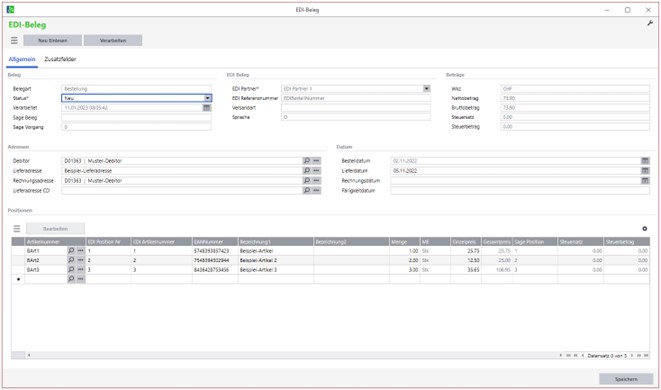Click the Neu Einlesen button

click(53, 40)
